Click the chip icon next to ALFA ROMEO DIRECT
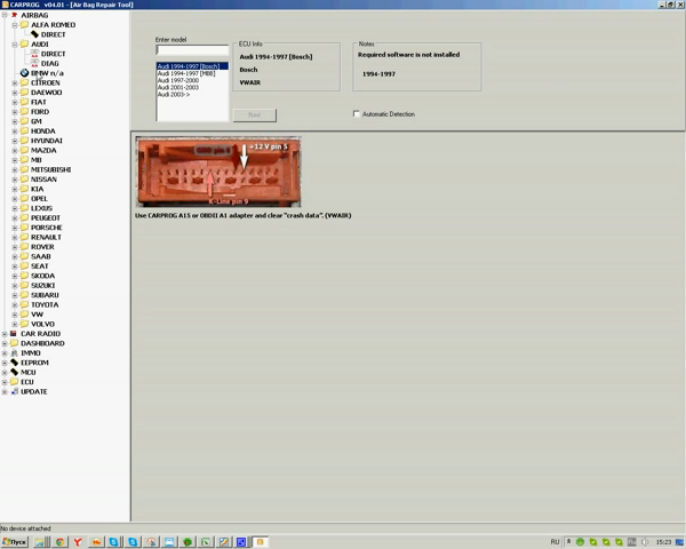Screen dimensions: 686x549 (35, 34)
